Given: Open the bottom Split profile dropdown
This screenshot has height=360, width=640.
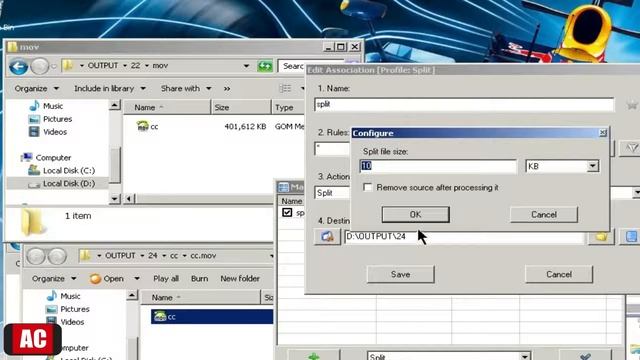Looking at the screenshot, I should (x=524, y=356).
